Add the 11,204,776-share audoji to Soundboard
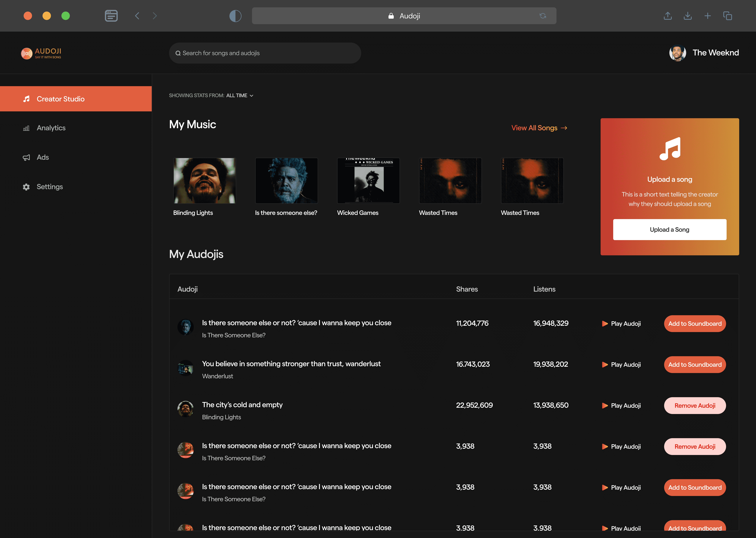Screen dimensions: 756x538 [695, 324]
